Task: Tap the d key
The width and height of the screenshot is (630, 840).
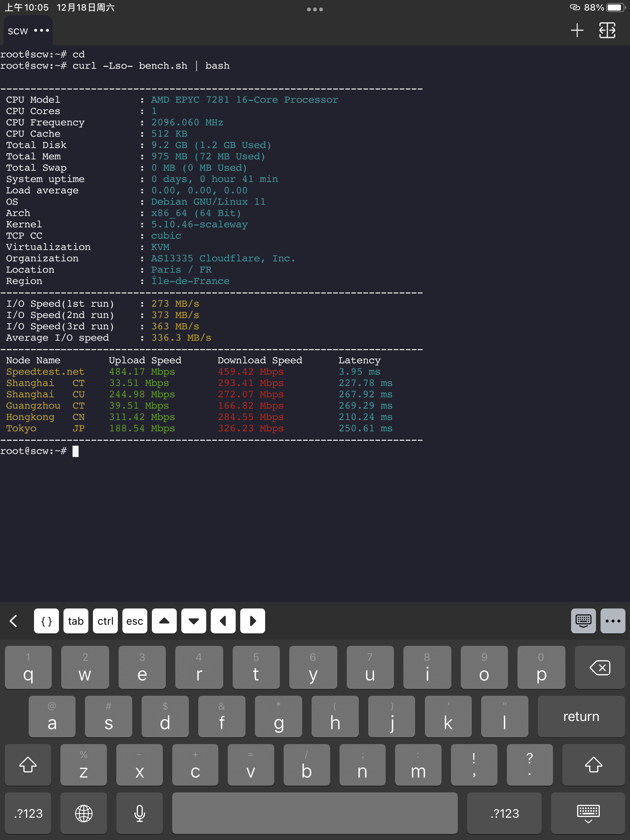Action: (165, 716)
